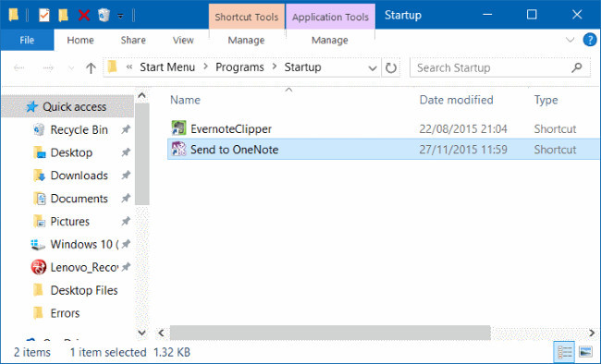Click the pin icon beside Desktop
601x364 pixels.
pyautogui.click(x=126, y=152)
